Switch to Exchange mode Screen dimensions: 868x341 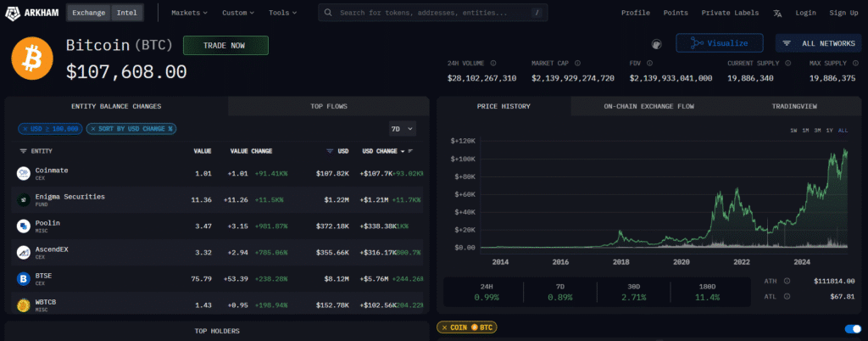click(x=88, y=13)
